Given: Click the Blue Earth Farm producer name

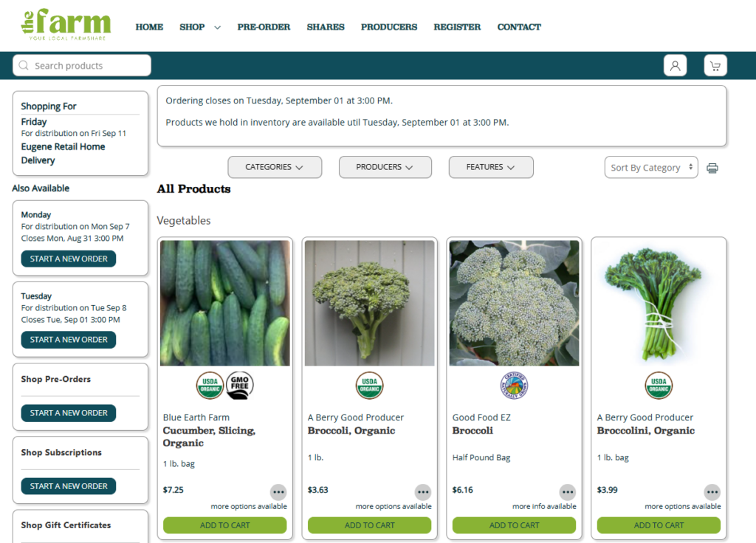Looking at the screenshot, I should 196,417.
